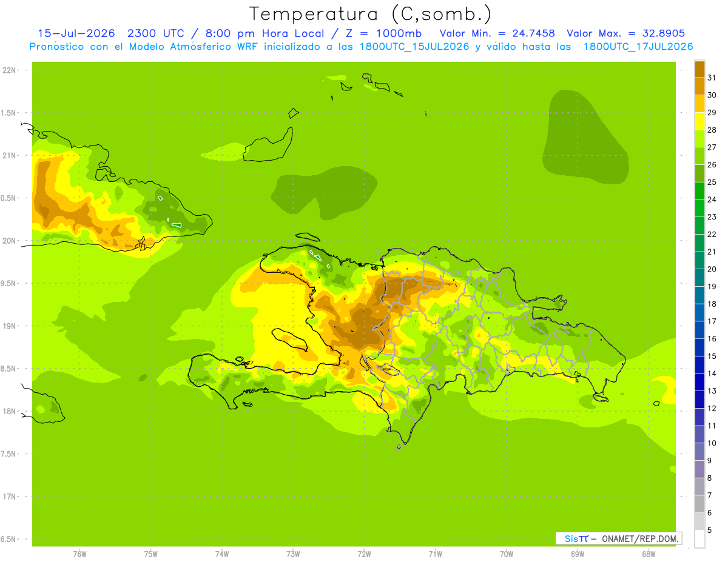Click the "70W" longitude axis label
The image size is (728, 562).
pos(507,554)
